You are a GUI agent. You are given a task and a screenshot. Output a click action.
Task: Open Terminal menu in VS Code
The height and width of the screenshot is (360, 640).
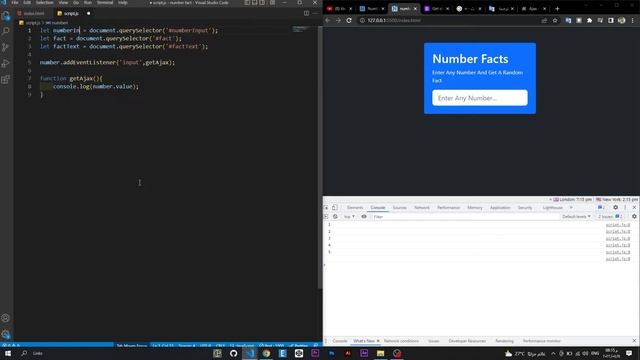(105, 2)
